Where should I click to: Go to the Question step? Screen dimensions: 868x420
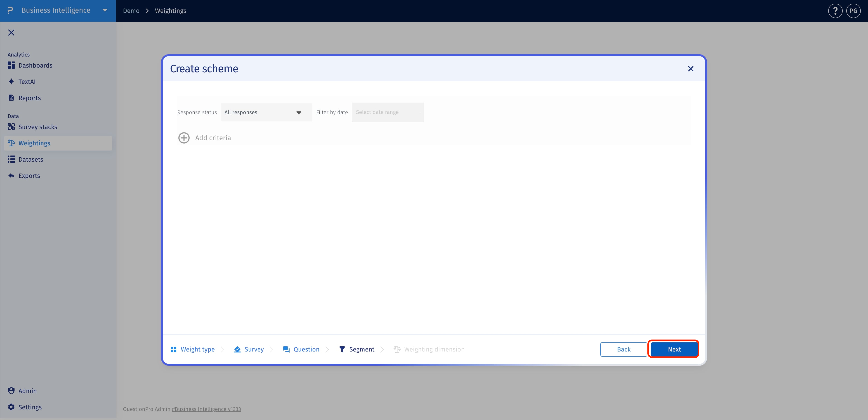coord(301,349)
